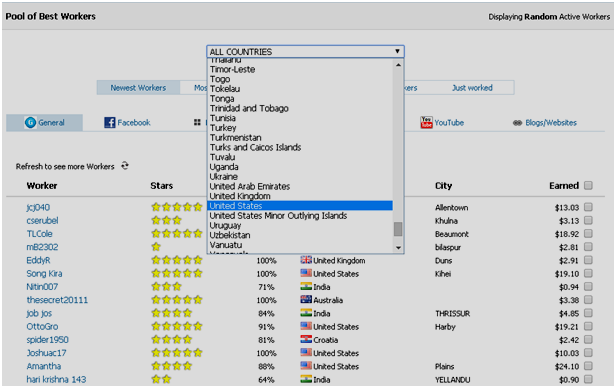Viewport: 616px width, 388px height.
Task: Select United States Minor Outlying Islands
Action: pyautogui.click(x=300, y=216)
